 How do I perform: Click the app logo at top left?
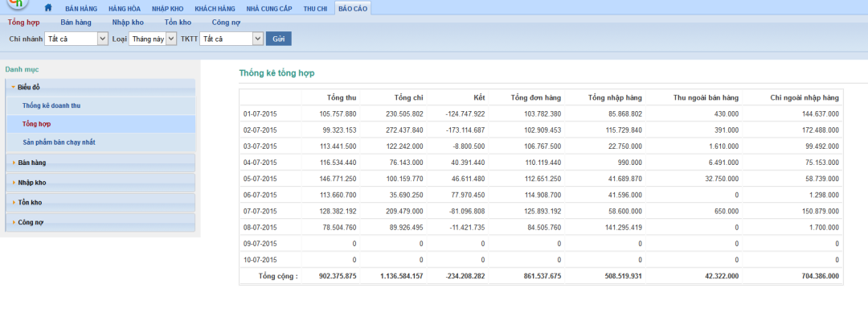(x=17, y=5)
